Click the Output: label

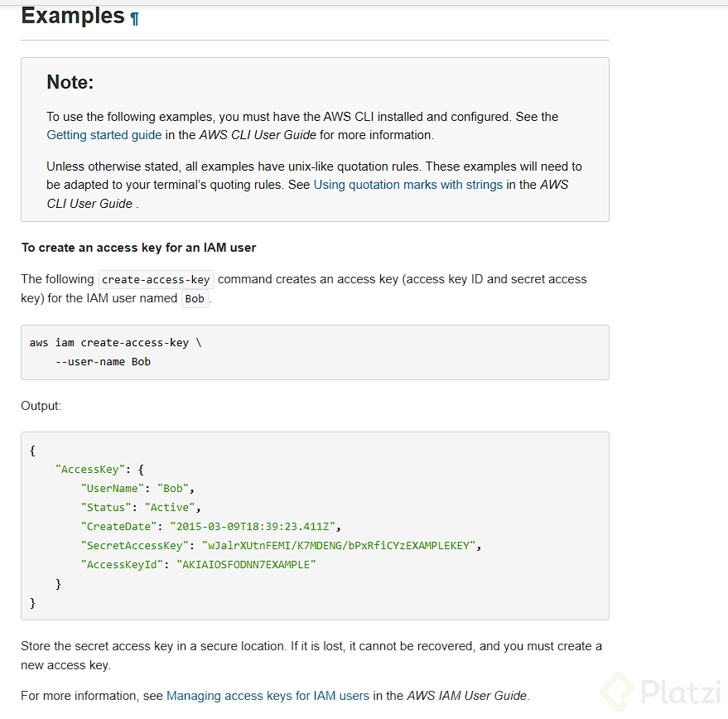click(x=41, y=406)
